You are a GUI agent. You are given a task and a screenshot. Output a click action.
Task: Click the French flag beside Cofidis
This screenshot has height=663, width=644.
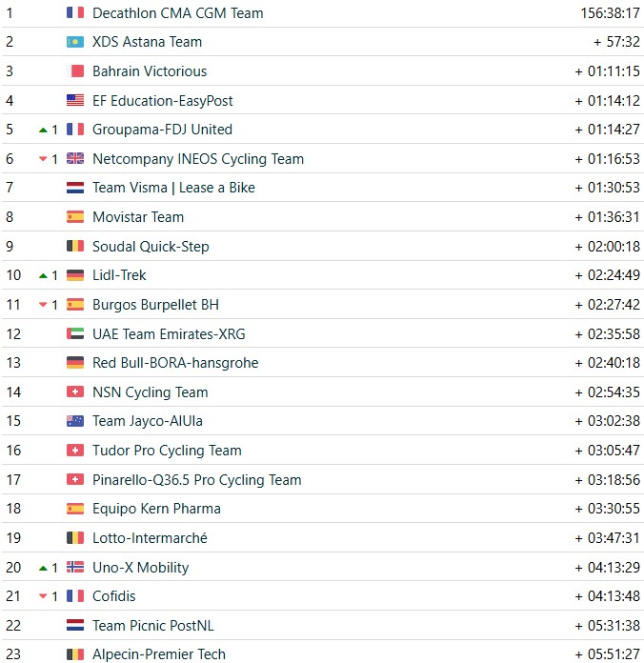[x=75, y=596]
